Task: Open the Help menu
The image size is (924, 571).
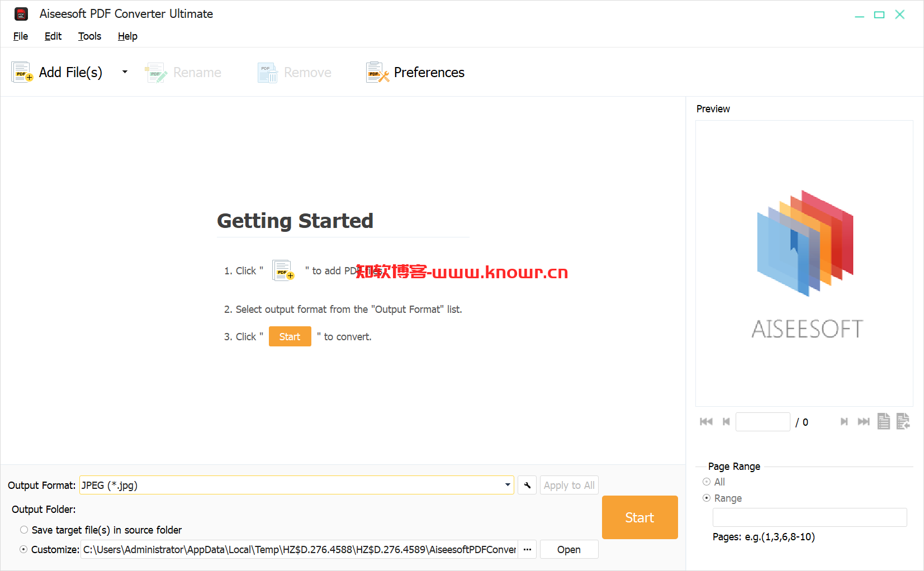Action: tap(127, 36)
